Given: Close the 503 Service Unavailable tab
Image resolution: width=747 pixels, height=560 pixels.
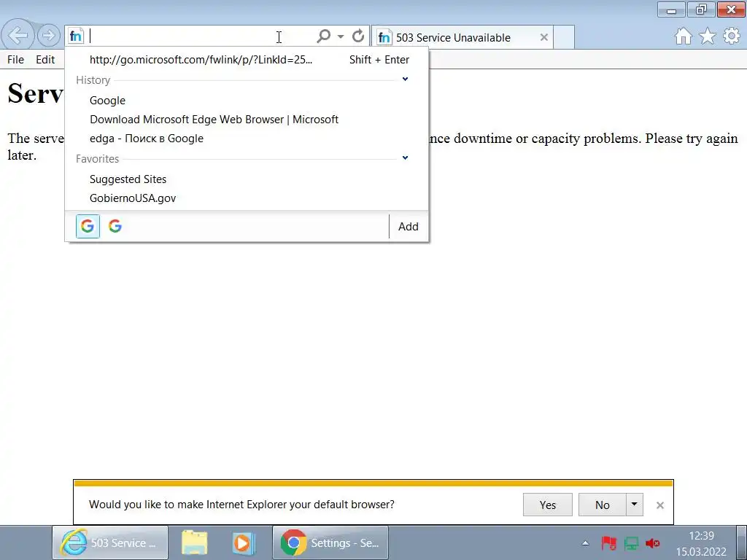Looking at the screenshot, I should [x=543, y=37].
